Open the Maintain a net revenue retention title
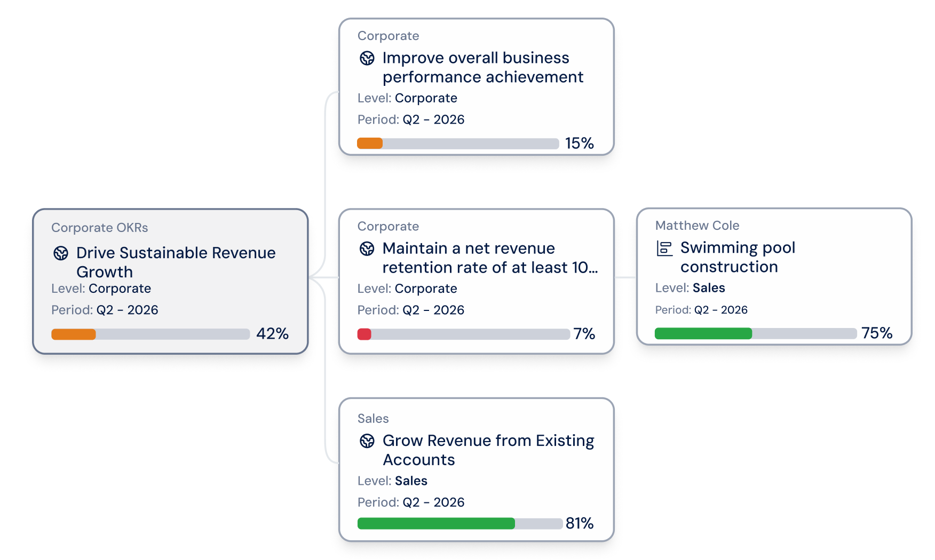 pos(490,258)
